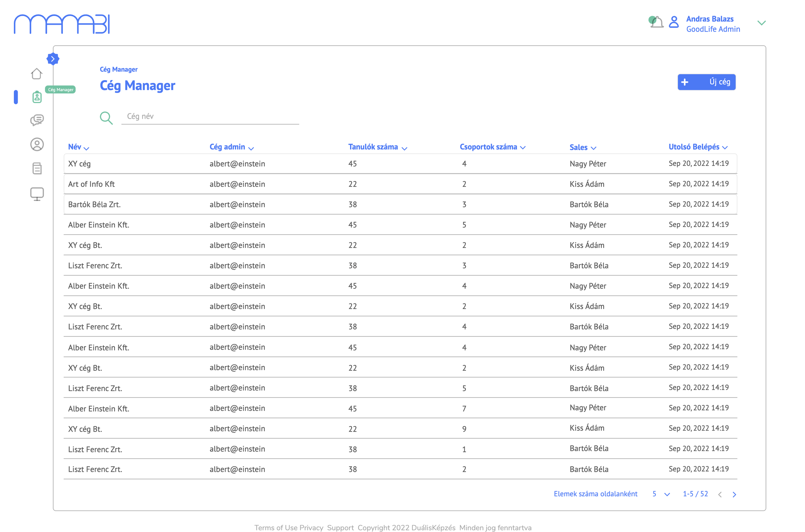The width and height of the screenshot is (805, 532).
Task: Collapse the sidebar with the blue arrow badge
Action: [53, 58]
